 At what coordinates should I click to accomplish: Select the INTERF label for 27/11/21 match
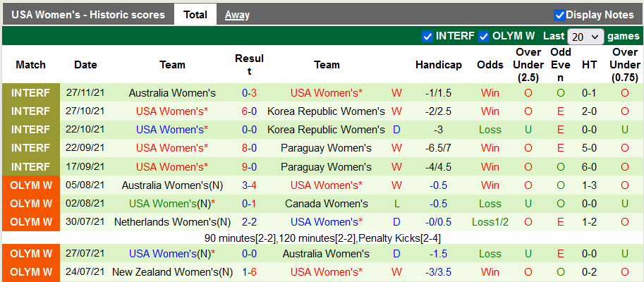click(30, 93)
